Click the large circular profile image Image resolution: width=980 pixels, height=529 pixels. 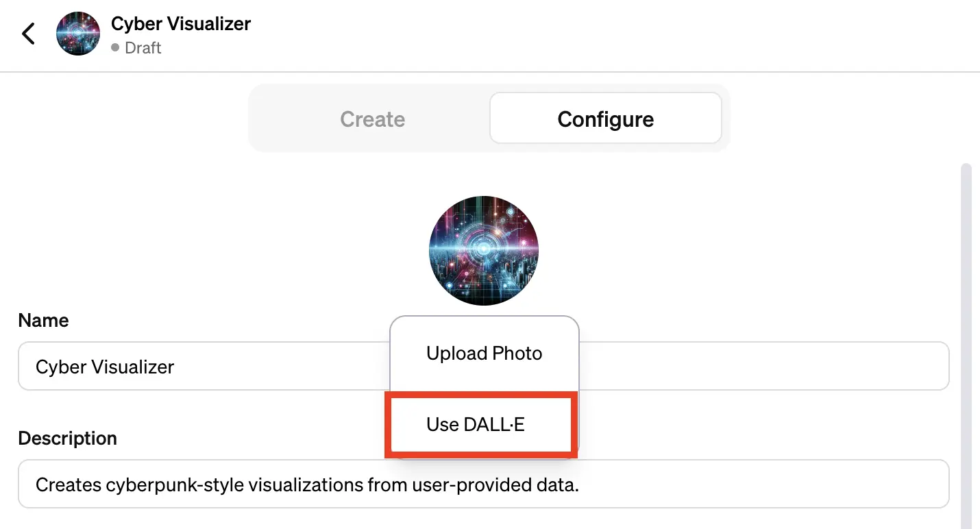484,250
